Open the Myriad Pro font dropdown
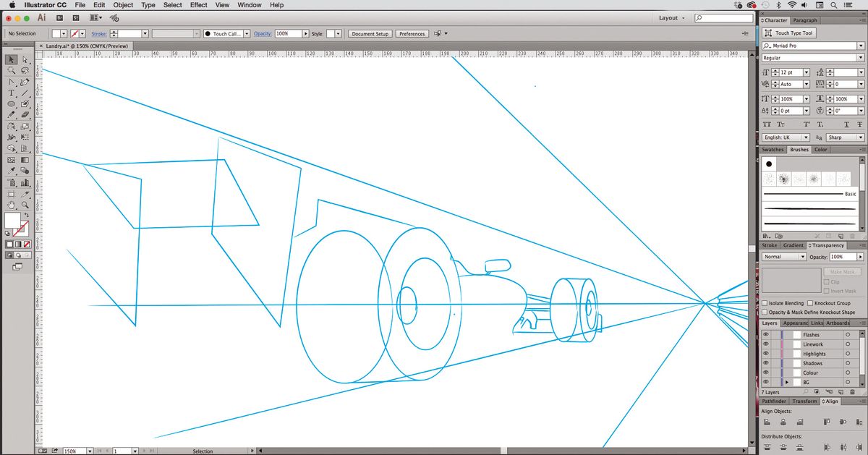The width and height of the screenshot is (868, 455). 860,46
